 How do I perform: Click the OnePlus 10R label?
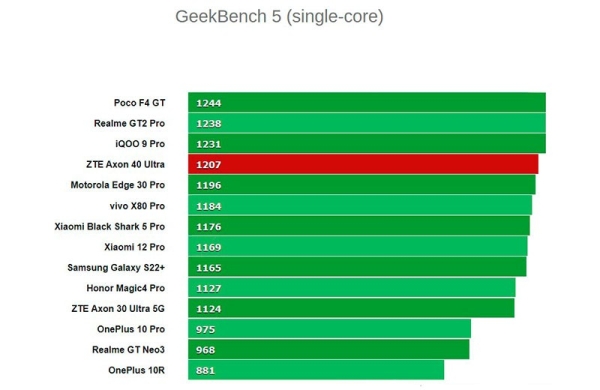[x=136, y=370]
